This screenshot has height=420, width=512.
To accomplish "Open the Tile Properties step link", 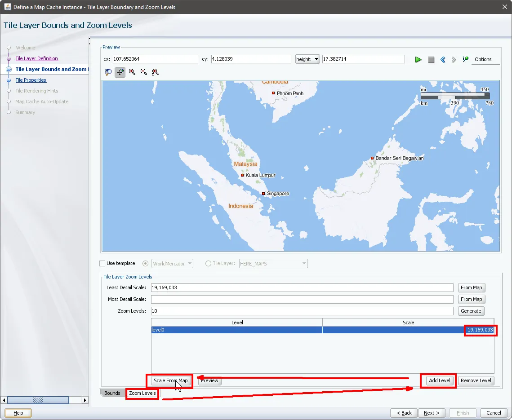I will [31, 80].
